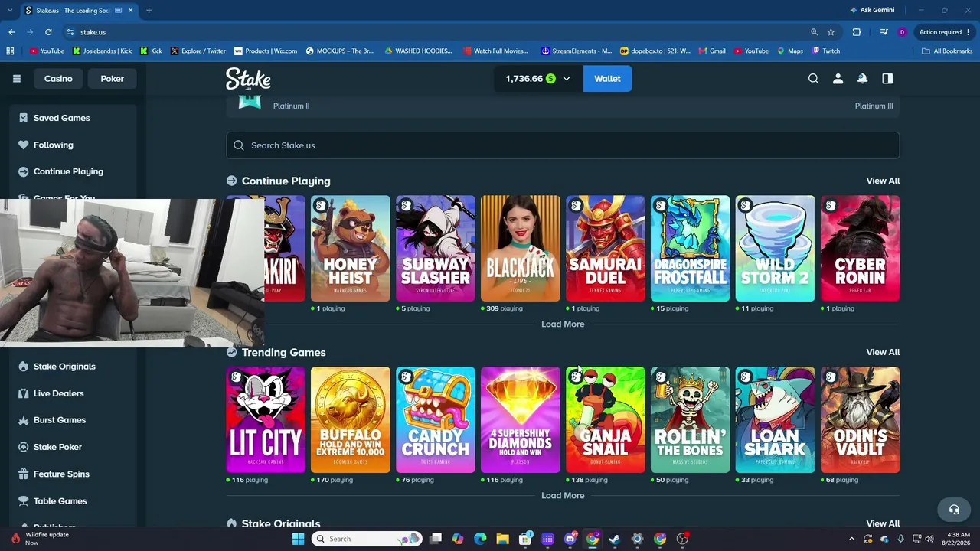Open the user profile icon menu

coord(838,79)
